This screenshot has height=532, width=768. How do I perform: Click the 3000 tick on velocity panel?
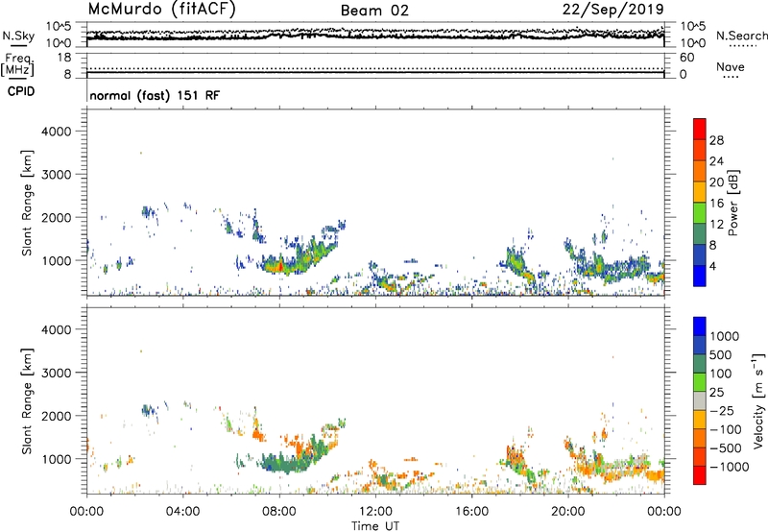pos(57,373)
